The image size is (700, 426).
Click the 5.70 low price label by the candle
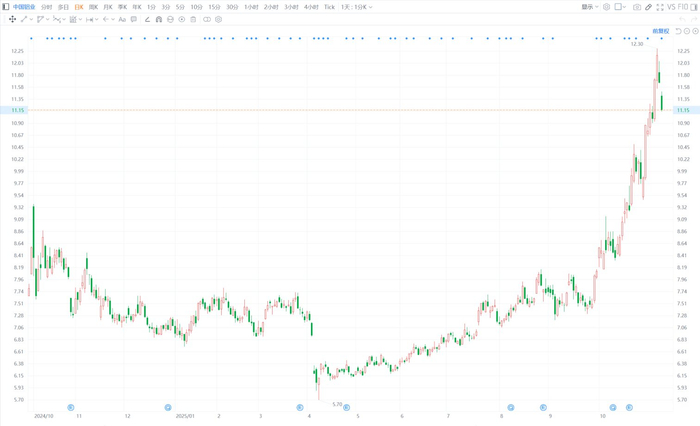click(337, 404)
